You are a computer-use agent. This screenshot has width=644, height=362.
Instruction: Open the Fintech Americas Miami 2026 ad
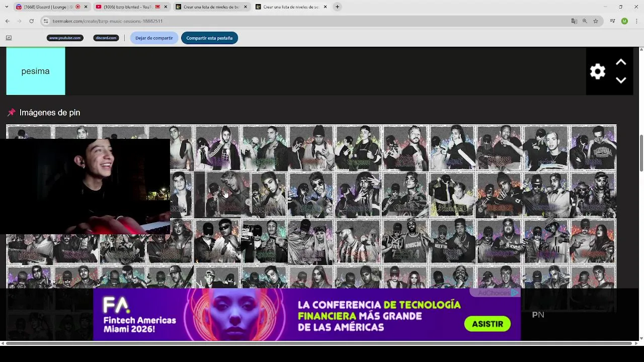[307, 315]
